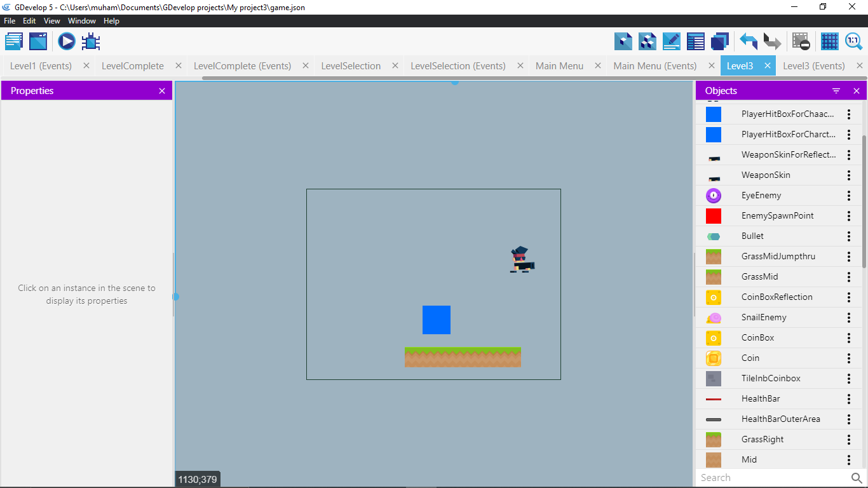Open the Objects panel filter icon
The image size is (868, 488).
[x=836, y=91]
